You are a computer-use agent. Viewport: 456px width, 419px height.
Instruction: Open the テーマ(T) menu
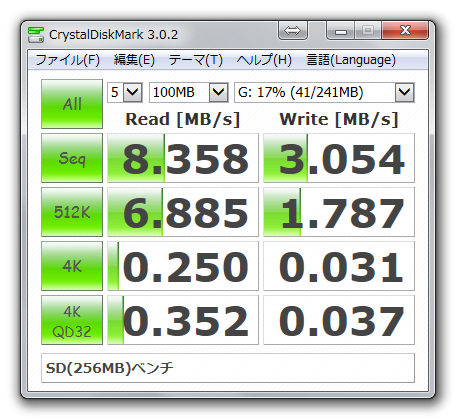(196, 60)
